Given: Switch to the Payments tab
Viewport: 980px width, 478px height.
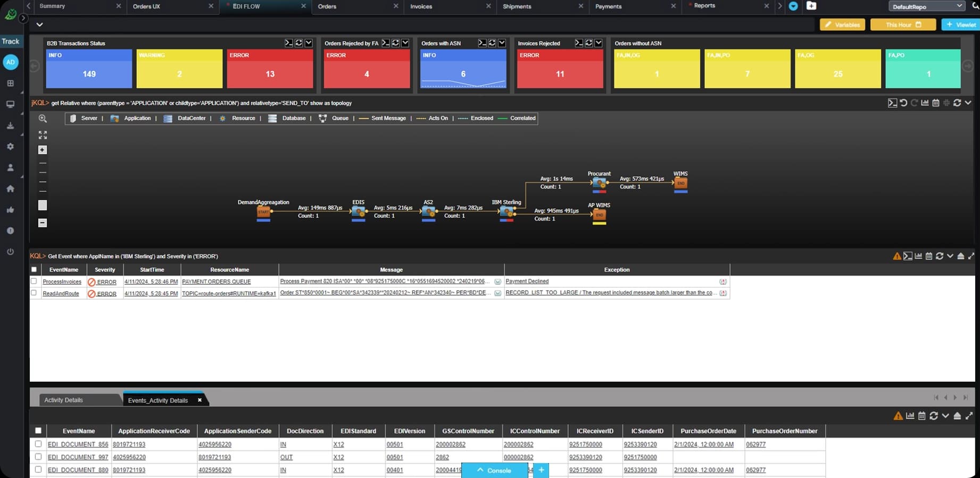Looking at the screenshot, I should click(x=608, y=6).
